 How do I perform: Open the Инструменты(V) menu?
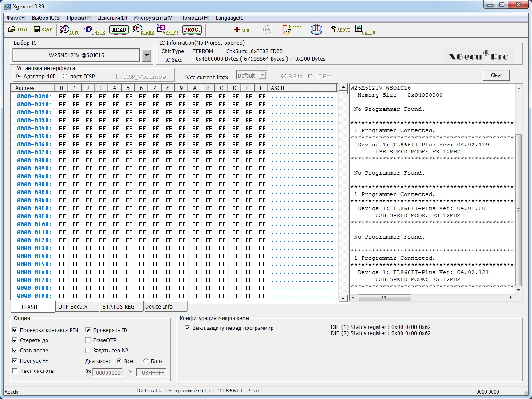(154, 18)
